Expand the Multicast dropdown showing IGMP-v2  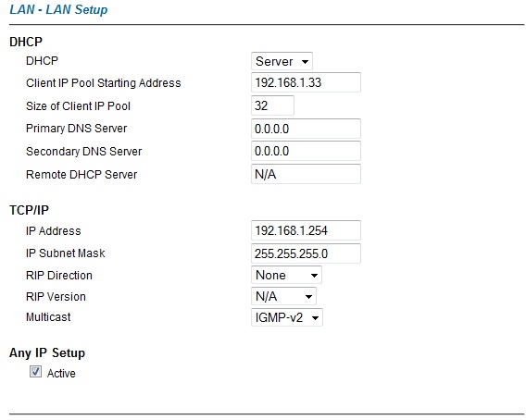287,317
